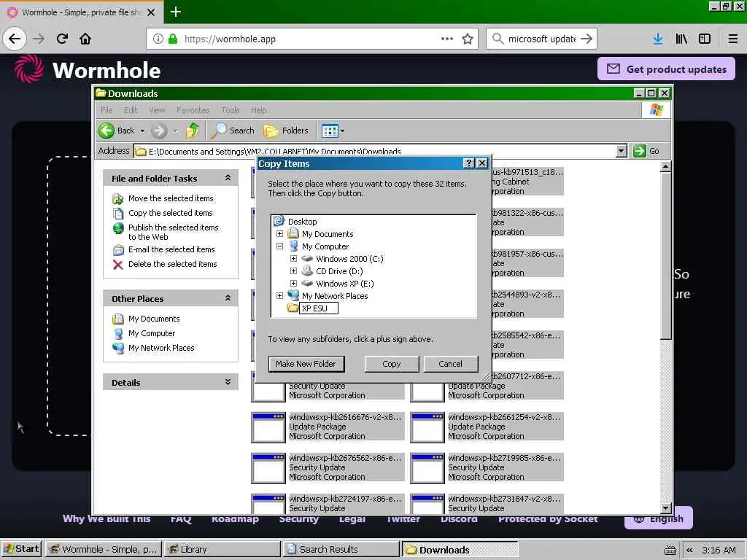
Task: Click XP ESU folder name field
Action: [319, 308]
